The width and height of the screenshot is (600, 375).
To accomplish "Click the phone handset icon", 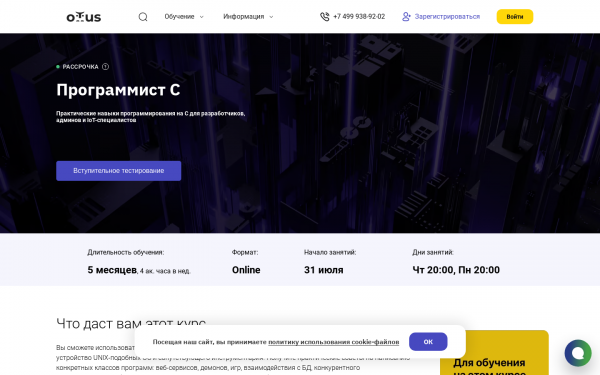I will click(324, 17).
